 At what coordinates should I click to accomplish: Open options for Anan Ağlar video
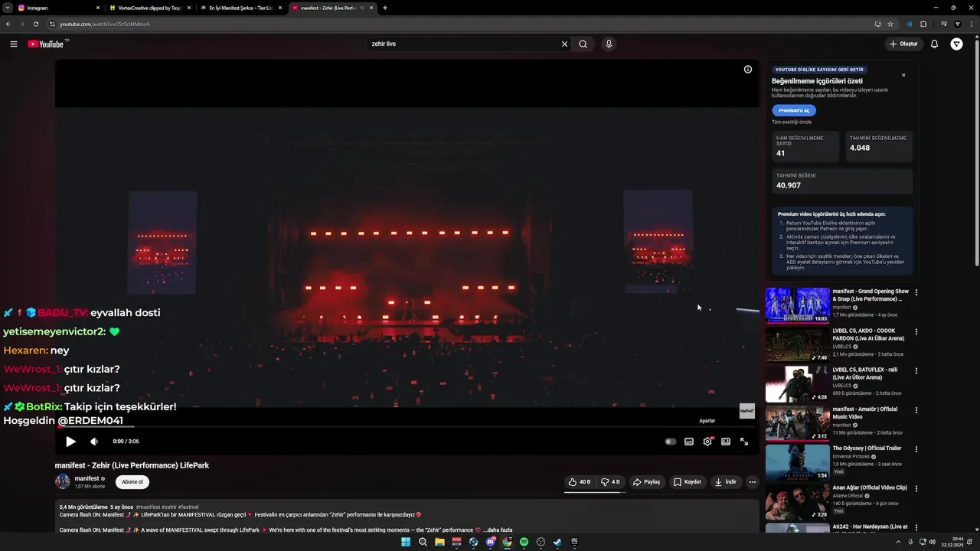pyautogui.click(x=916, y=488)
